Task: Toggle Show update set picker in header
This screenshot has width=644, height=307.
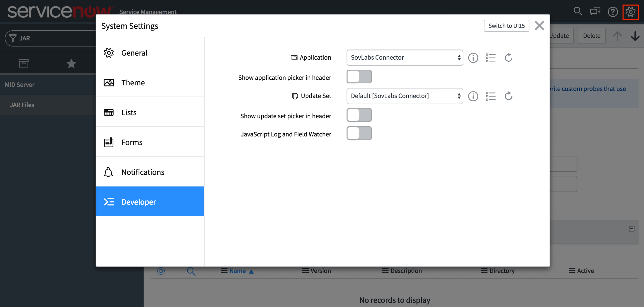Action: pos(359,115)
